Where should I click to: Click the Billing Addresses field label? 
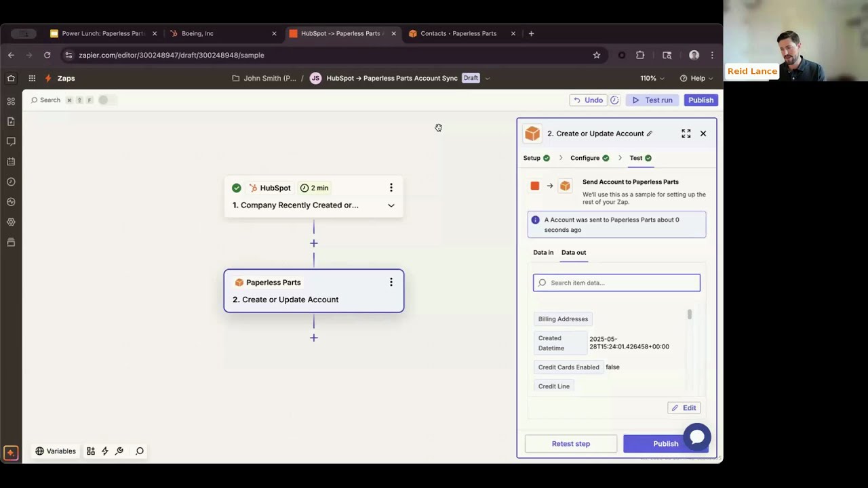point(563,319)
